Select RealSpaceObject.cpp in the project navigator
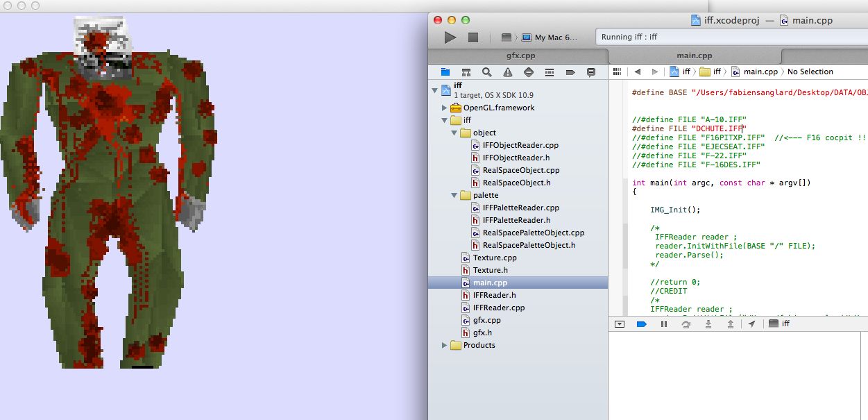 click(x=520, y=170)
